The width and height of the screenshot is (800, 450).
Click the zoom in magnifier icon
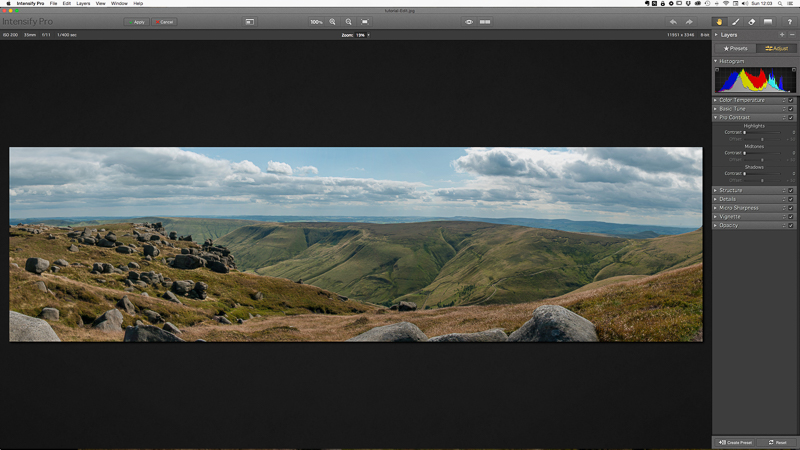333,21
